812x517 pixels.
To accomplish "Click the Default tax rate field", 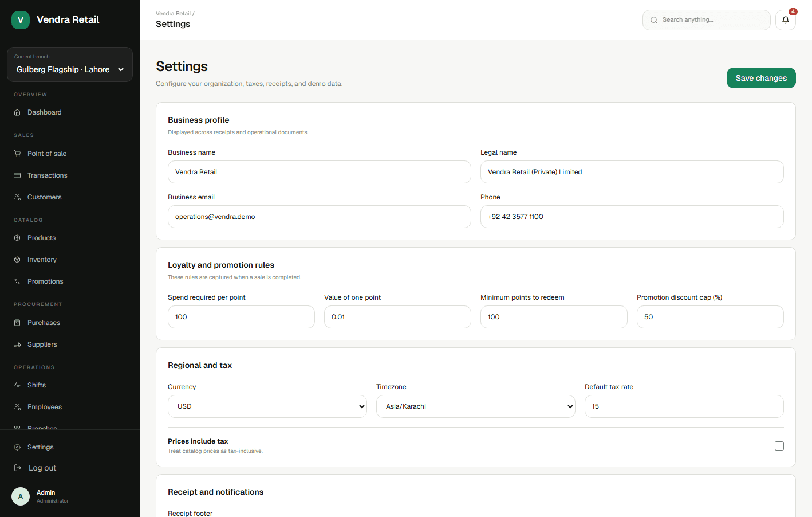I will coord(684,406).
